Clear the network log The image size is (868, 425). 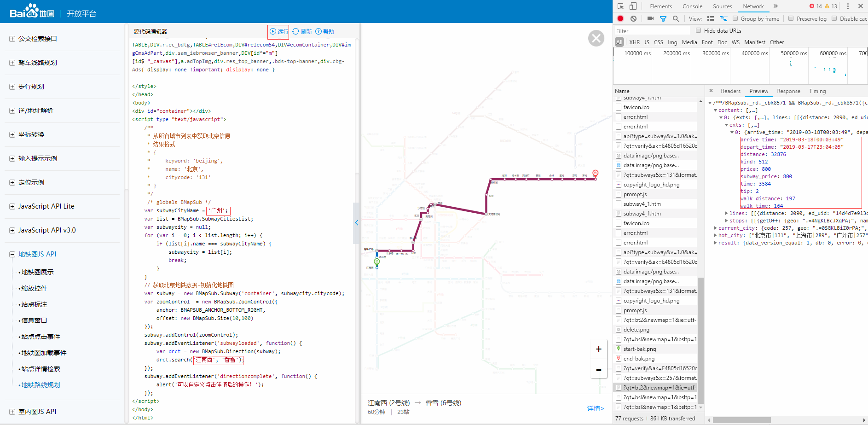coord(634,18)
